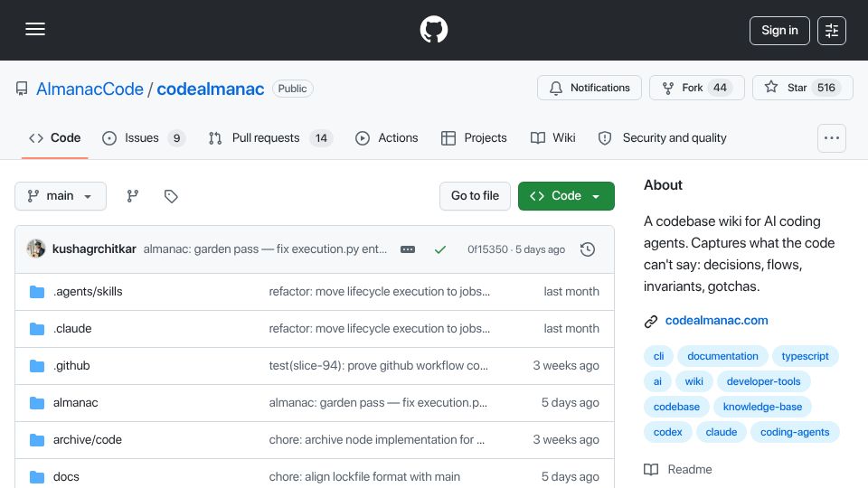This screenshot has width=868, height=488.
Task: Click the repository icon beside AlmanacCode
Action: (x=22, y=89)
